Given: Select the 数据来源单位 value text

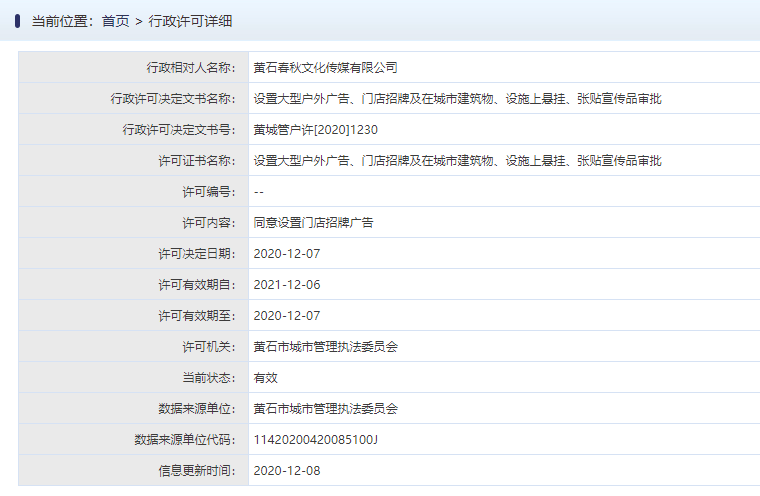Looking at the screenshot, I should 325,409.
